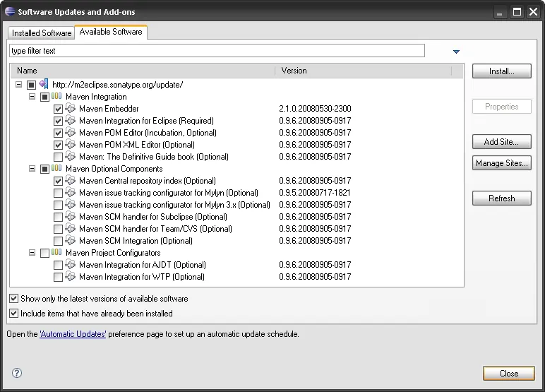
Task: Click the Maven POM XML Editor feature icon
Action: [x=70, y=144]
